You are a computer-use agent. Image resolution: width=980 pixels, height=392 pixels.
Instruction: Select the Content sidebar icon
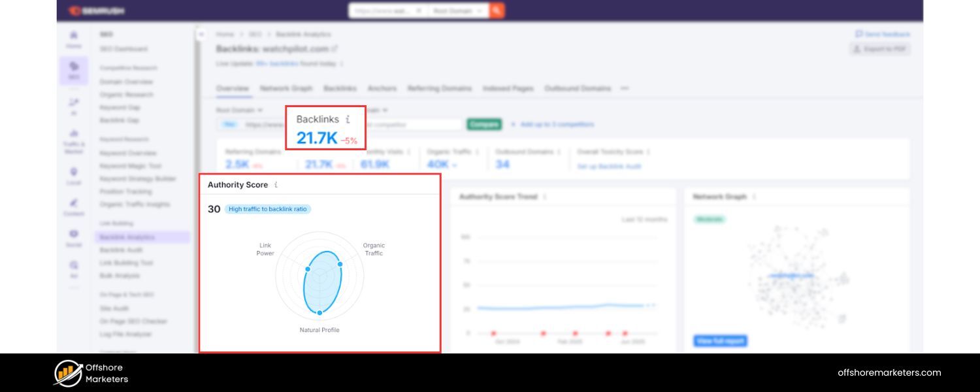click(x=74, y=203)
